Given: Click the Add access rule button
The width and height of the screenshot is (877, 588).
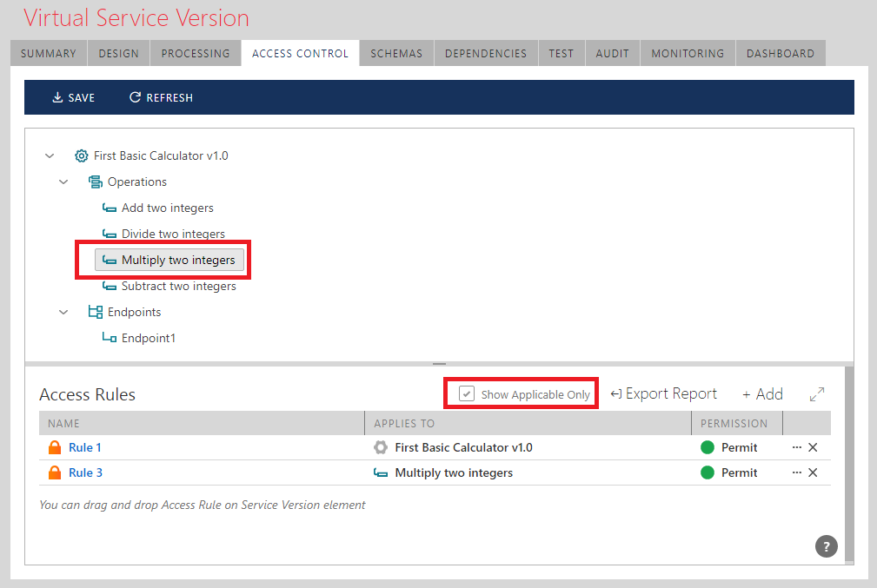Looking at the screenshot, I should coord(762,394).
